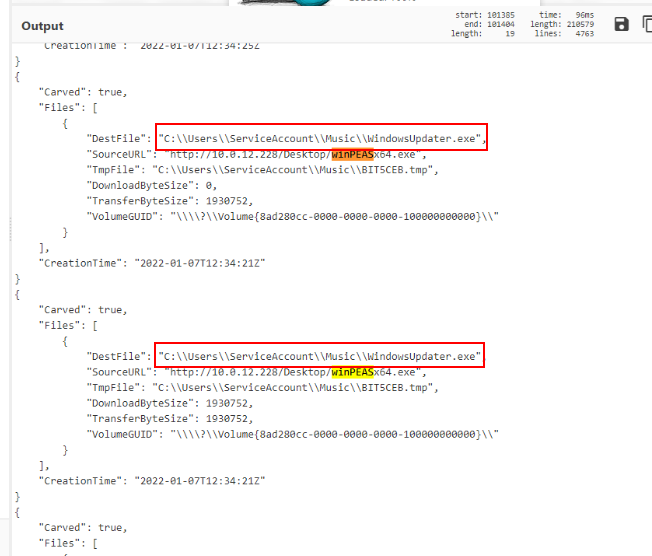Select TmpFile line in the DownloadByteSize 0 entry
Screen dimensions: 652x556
[x=262, y=170]
